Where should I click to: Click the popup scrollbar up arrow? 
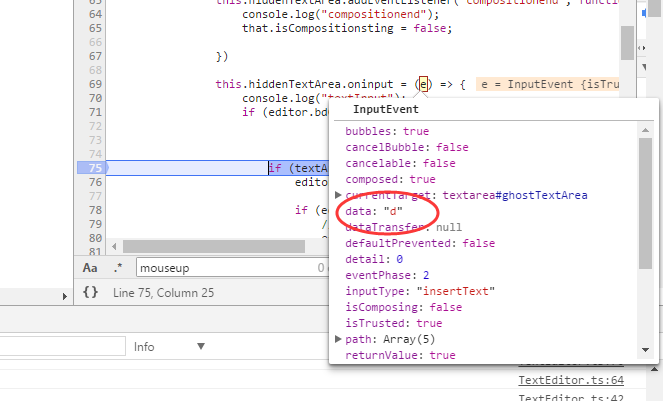click(645, 130)
